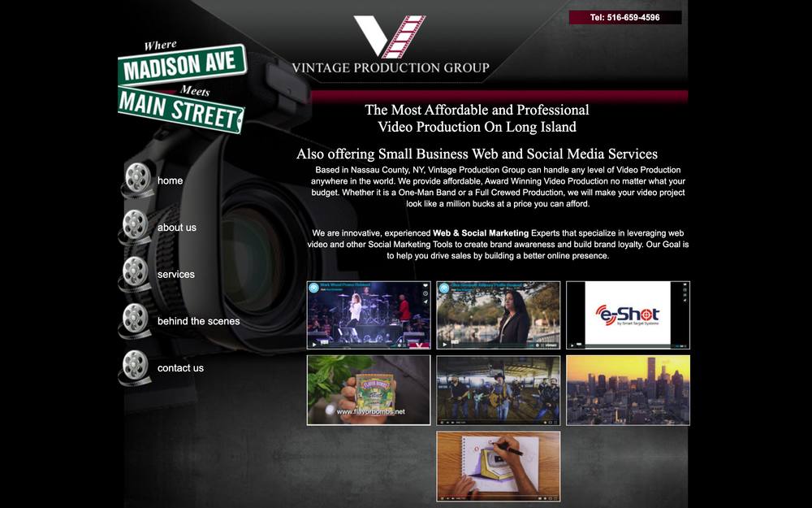Share the concert video via paper-plane icon
The height and width of the screenshot is (508, 812).
(x=425, y=302)
